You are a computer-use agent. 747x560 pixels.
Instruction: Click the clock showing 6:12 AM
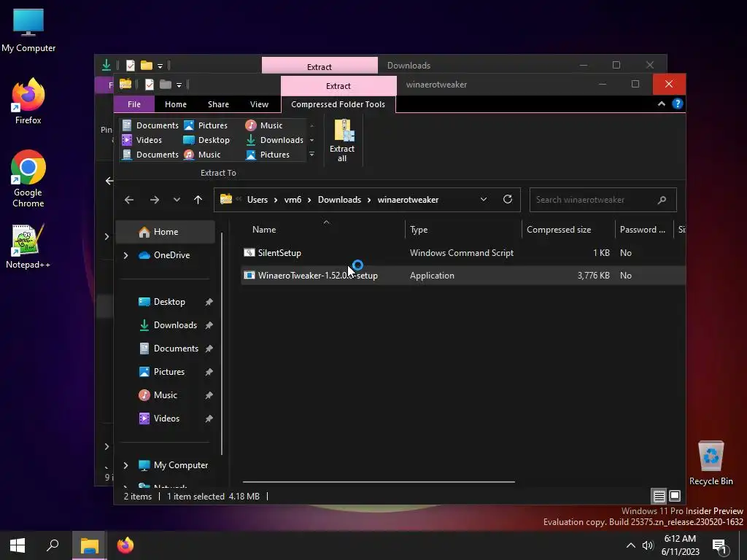pyautogui.click(x=680, y=539)
